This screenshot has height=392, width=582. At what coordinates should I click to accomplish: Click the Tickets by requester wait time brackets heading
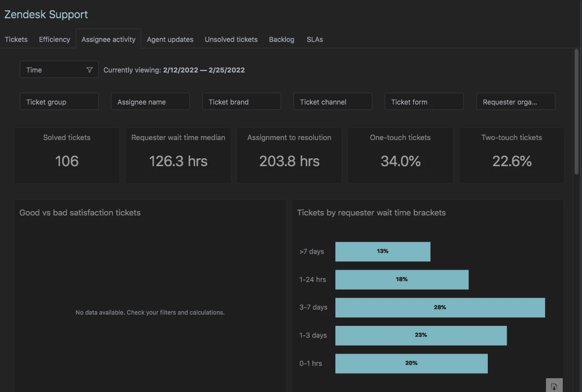point(371,213)
